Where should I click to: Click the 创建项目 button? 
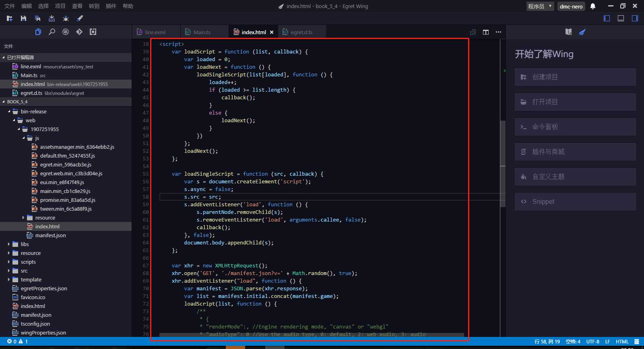click(x=575, y=77)
